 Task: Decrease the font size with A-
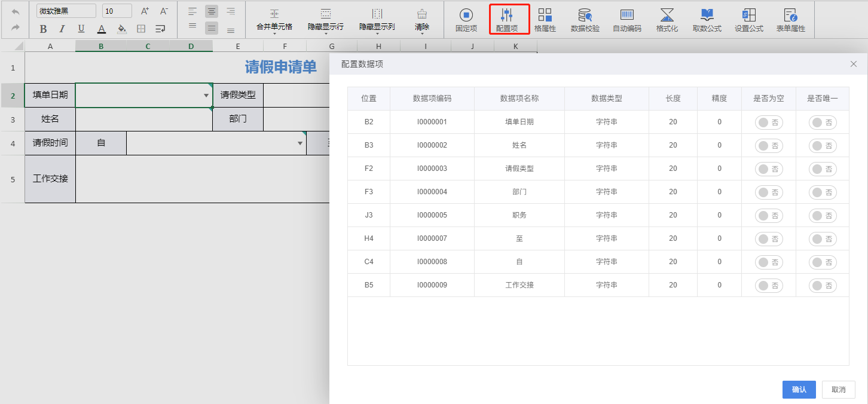click(164, 11)
